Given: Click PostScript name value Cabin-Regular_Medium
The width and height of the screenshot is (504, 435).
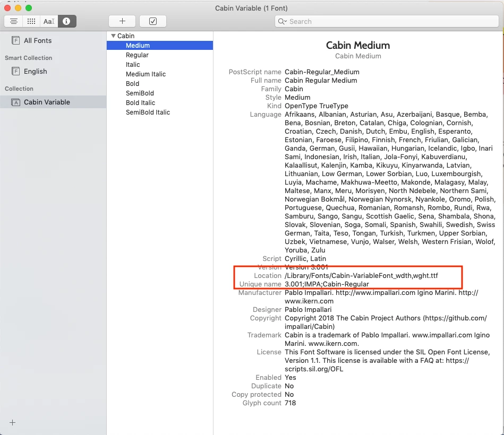Looking at the screenshot, I should 322,72.
